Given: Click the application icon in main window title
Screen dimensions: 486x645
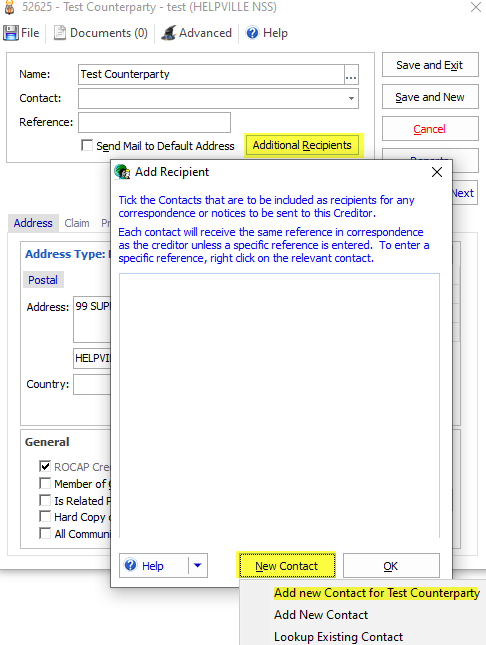Looking at the screenshot, I should click(9, 7).
